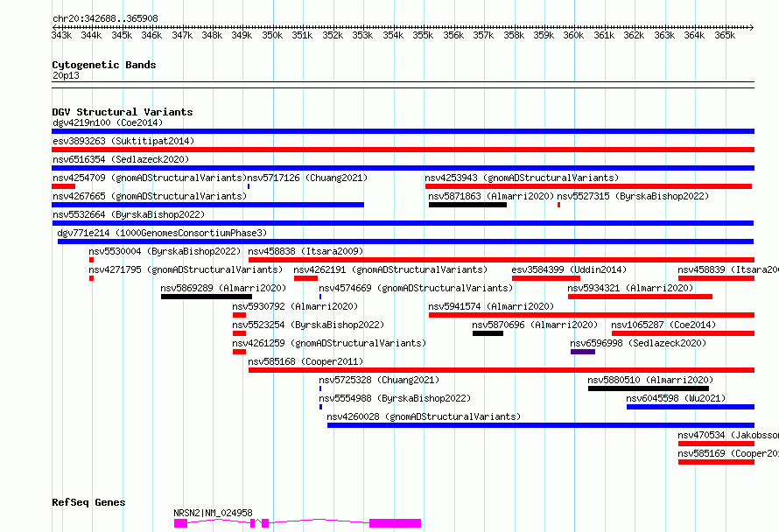Click the 350k ruler tick label
This screenshot has height=532, width=779.
(x=272, y=35)
